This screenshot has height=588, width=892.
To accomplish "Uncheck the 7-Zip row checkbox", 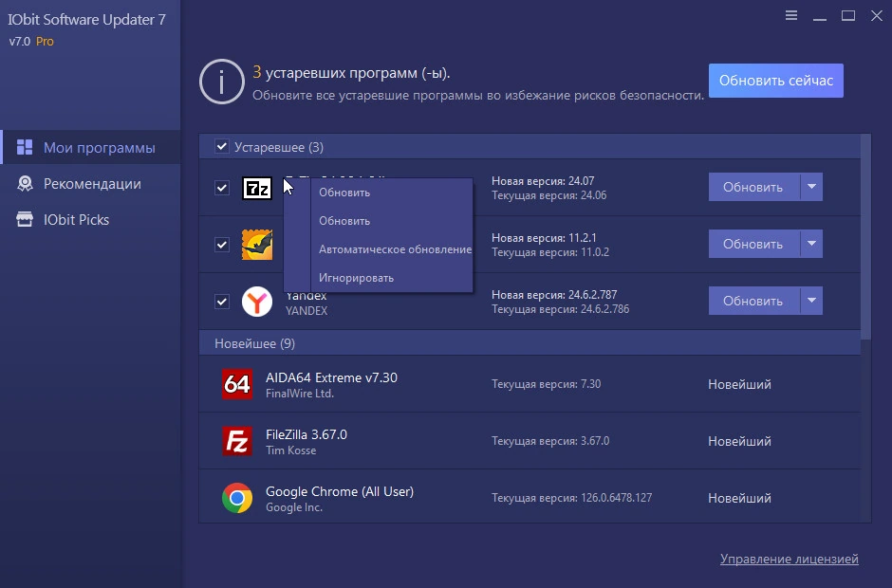I will [x=222, y=188].
